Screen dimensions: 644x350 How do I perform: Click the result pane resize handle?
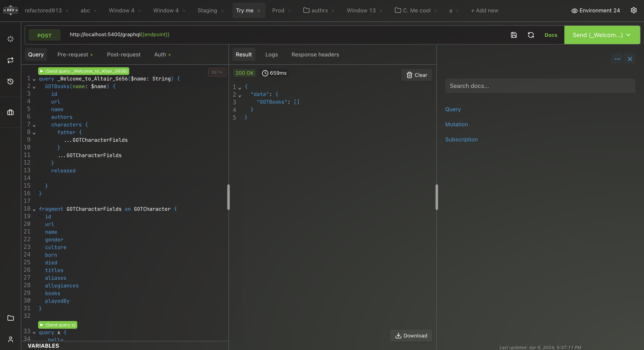[437, 197]
